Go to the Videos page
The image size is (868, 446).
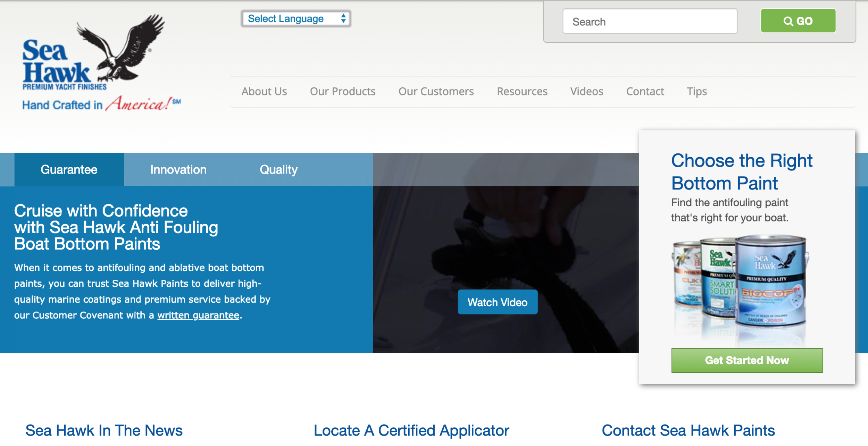(x=587, y=92)
